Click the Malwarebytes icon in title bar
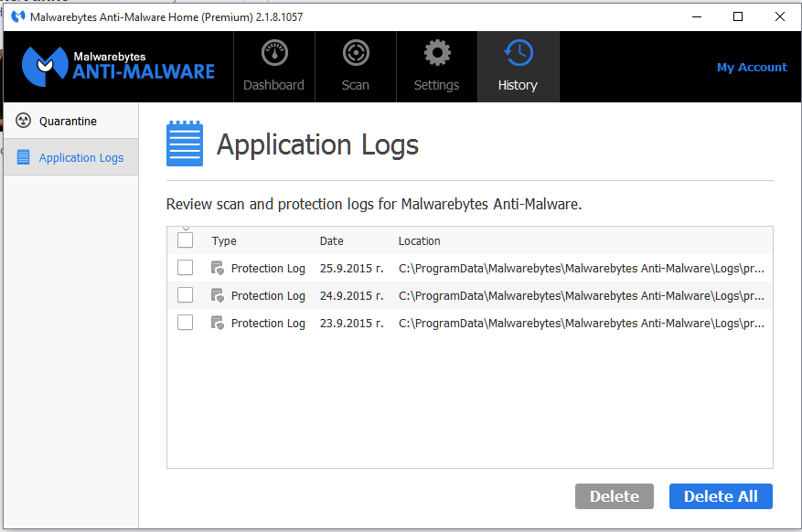This screenshot has width=802, height=532. [18, 16]
